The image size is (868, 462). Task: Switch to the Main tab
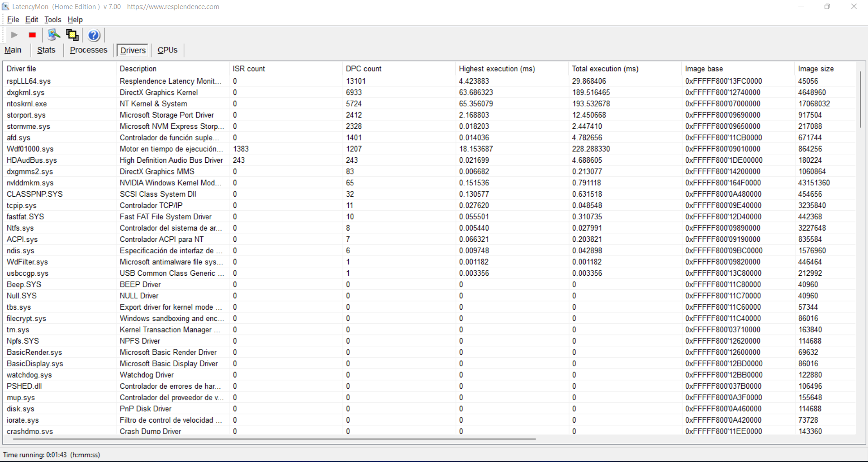[13, 50]
